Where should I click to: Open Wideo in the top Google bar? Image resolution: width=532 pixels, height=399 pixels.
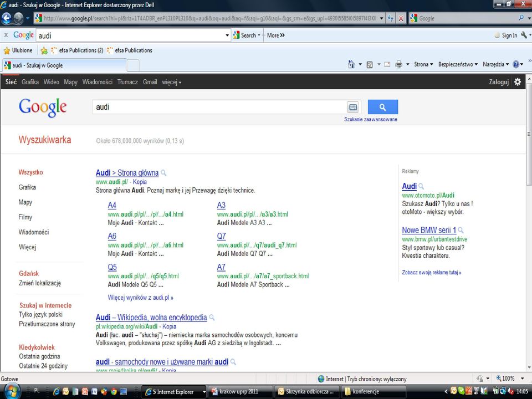(51, 82)
